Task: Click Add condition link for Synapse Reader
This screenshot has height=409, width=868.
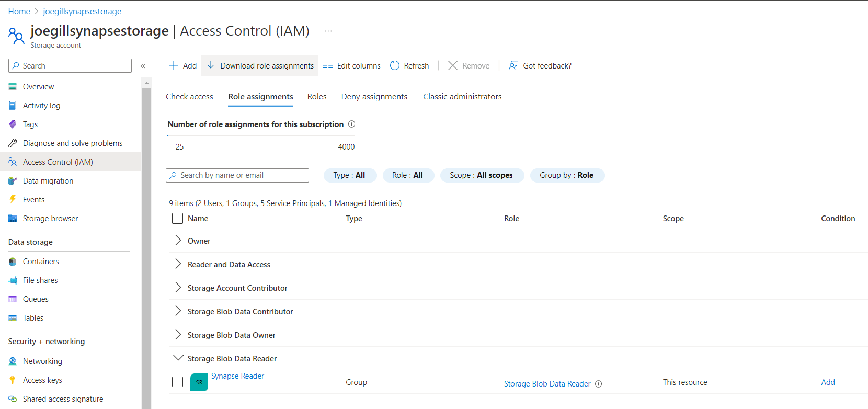Action: point(828,382)
